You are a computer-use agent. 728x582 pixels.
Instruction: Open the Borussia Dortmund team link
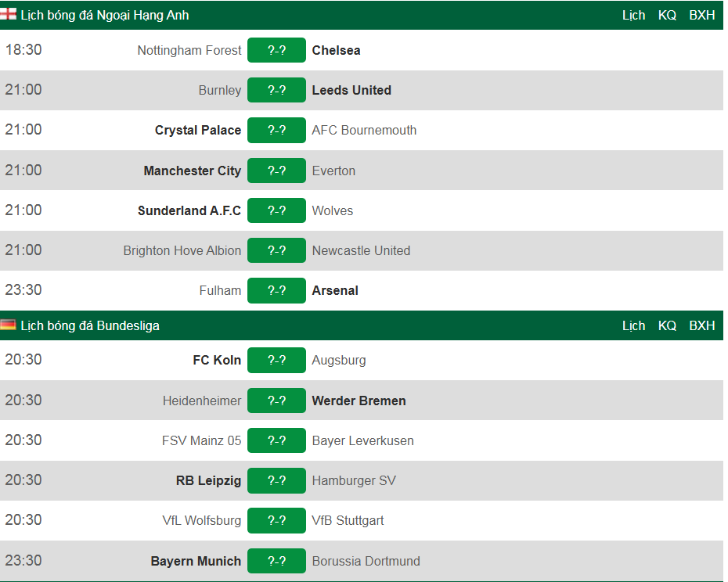tap(366, 561)
